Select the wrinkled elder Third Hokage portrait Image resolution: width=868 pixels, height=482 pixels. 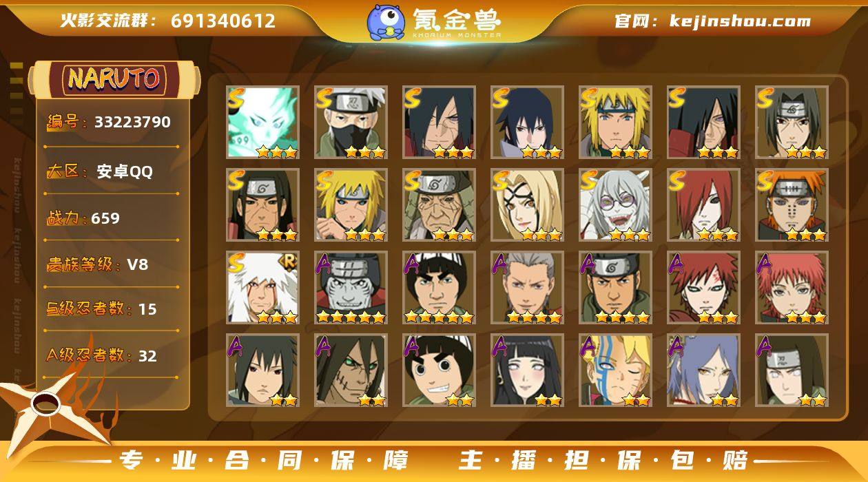click(x=440, y=205)
